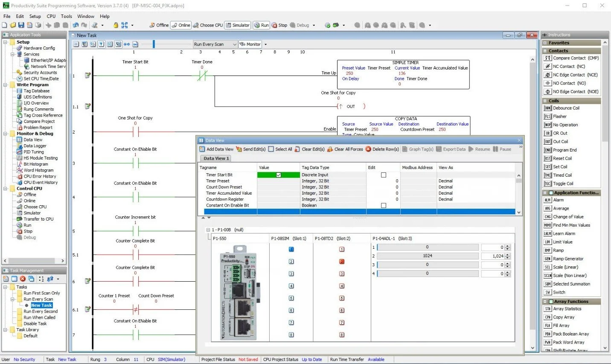Collapse the Setup tree node
611x364 pixels.
click(6, 42)
